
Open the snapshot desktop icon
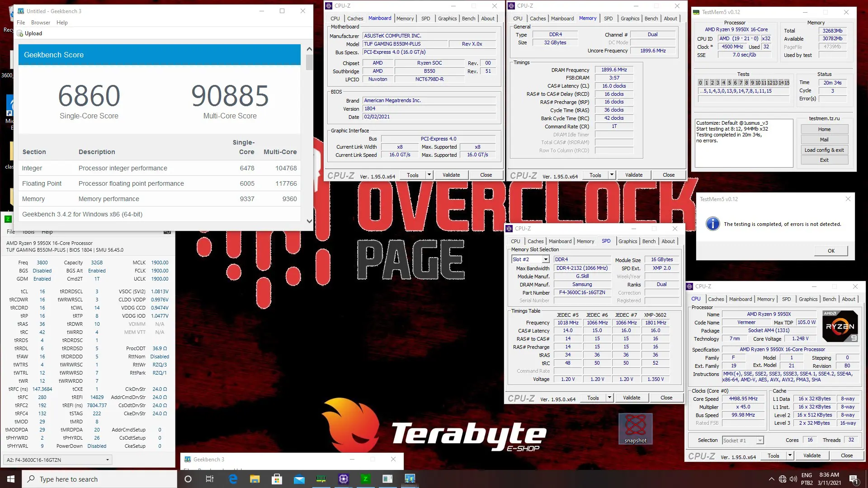[636, 428]
